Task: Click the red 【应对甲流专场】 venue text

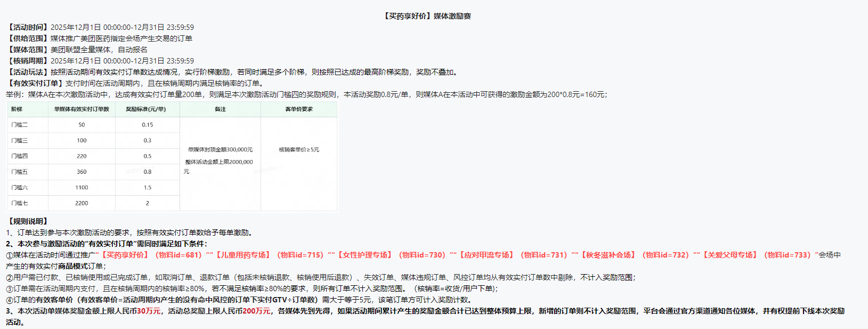Action: pos(486,255)
